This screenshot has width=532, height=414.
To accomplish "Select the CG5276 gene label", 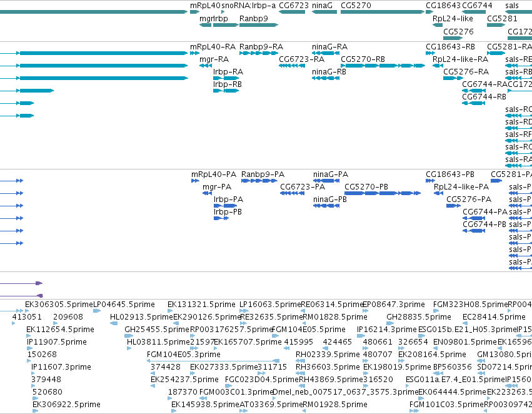I will pos(458,31).
